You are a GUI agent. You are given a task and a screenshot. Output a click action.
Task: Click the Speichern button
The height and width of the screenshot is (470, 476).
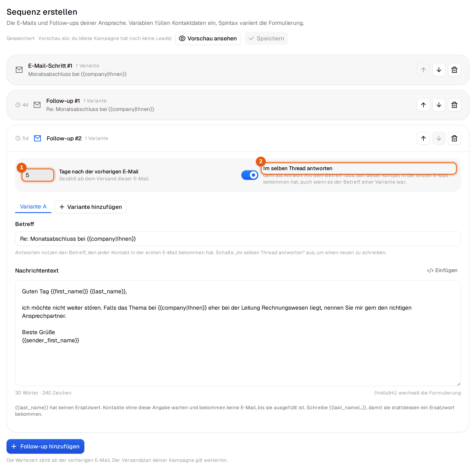(x=266, y=39)
